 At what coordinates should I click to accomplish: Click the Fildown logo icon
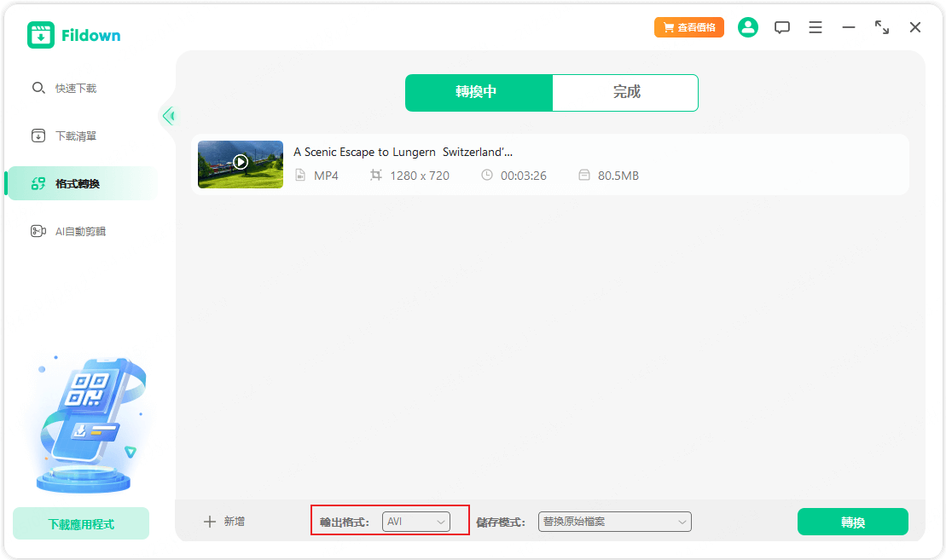(x=41, y=35)
